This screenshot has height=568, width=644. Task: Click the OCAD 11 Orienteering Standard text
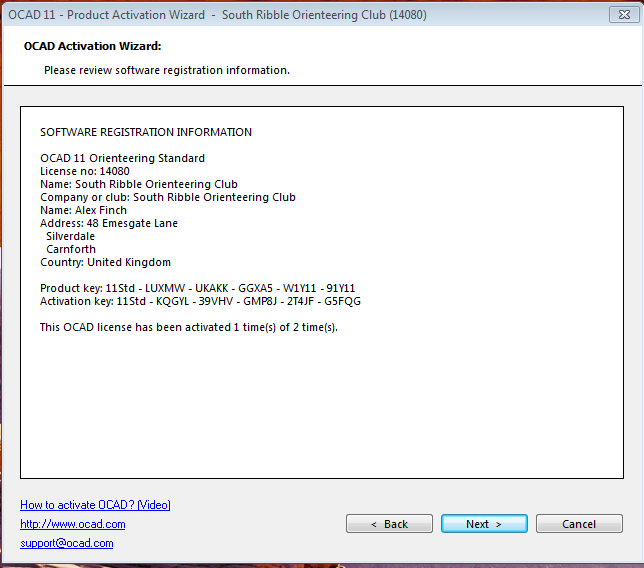[x=122, y=158]
